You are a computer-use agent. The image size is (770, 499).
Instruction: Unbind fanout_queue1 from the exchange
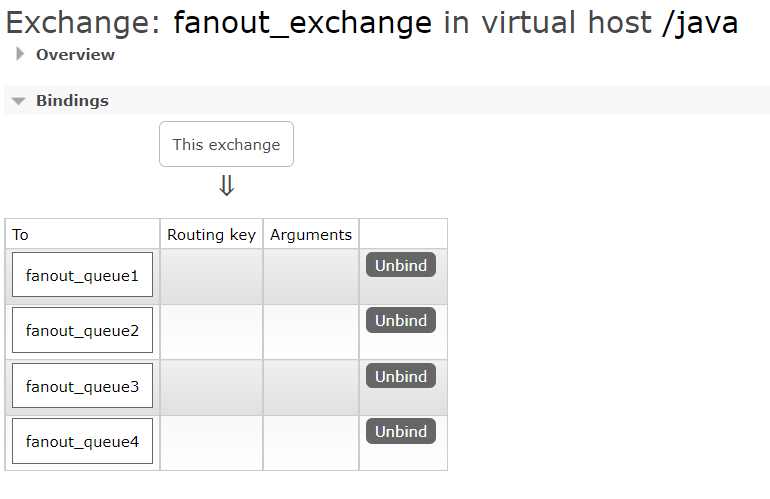tap(401, 265)
